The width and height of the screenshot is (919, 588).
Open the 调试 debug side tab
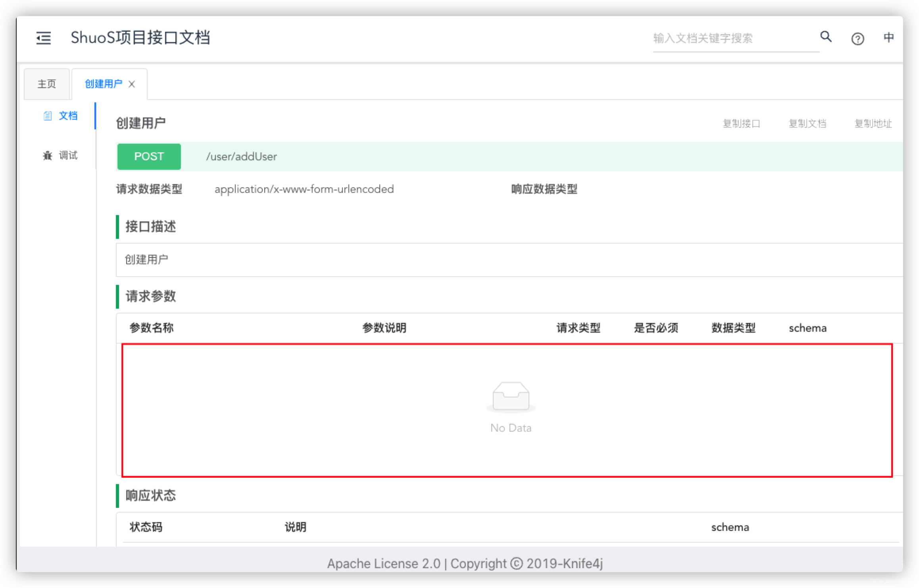click(x=68, y=156)
